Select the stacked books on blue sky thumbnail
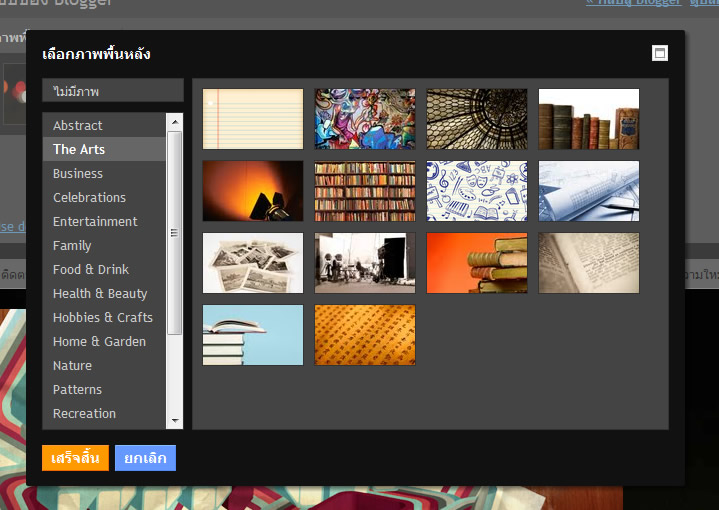This screenshot has width=719, height=510. point(253,335)
